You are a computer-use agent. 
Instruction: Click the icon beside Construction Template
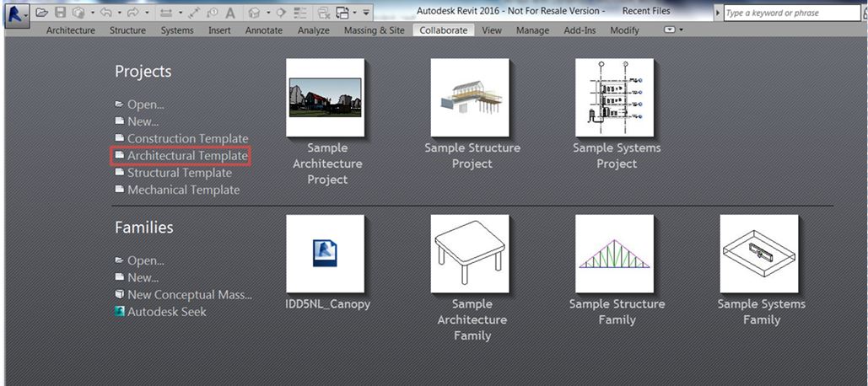pyautogui.click(x=119, y=137)
